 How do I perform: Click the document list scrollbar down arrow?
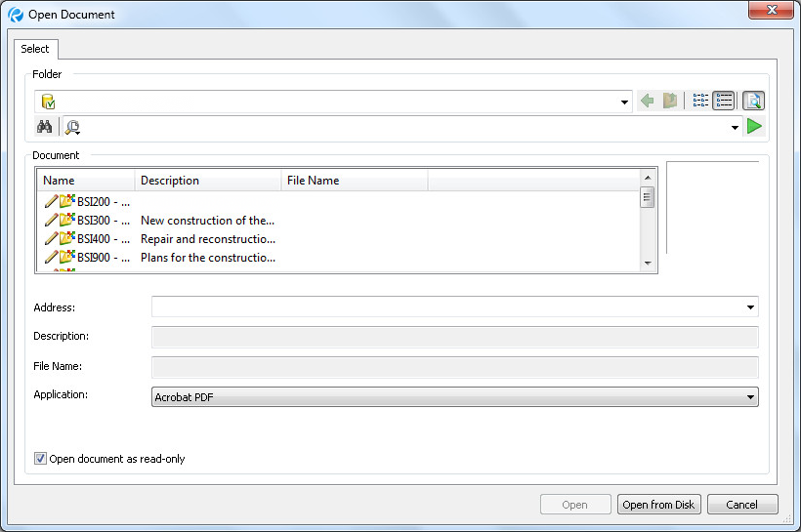[647, 264]
